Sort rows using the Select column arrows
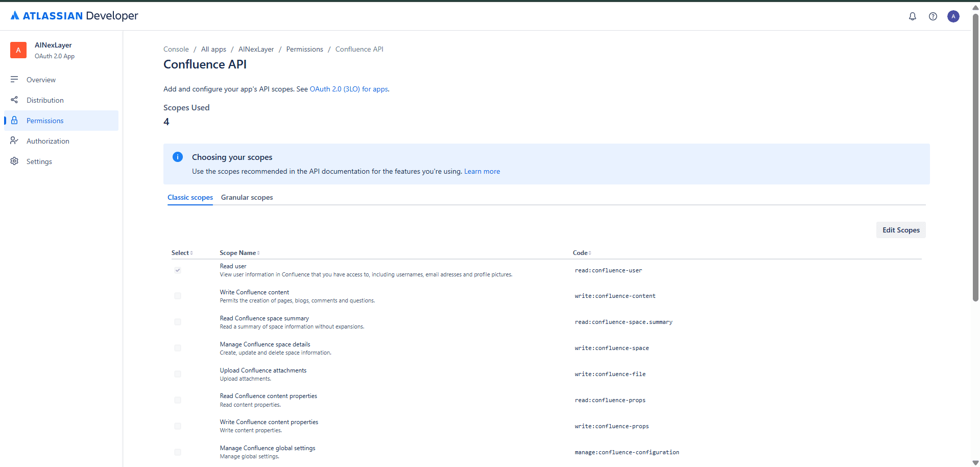Viewport: 980px width, 467px height. [x=191, y=252]
